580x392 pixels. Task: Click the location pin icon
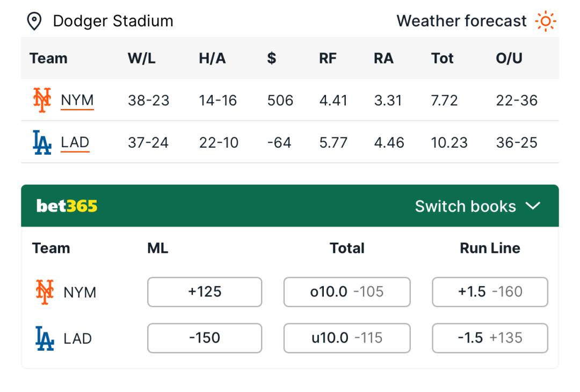(x=34, y=21)
